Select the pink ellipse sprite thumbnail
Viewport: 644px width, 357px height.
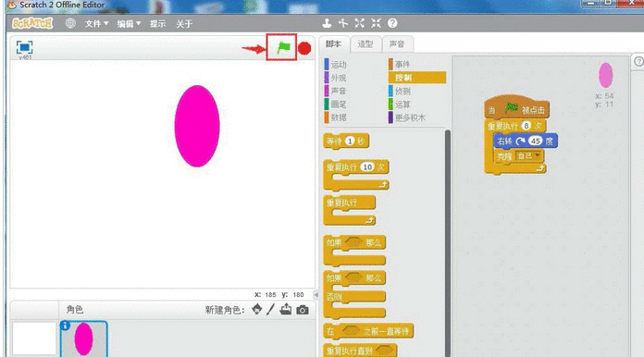(84, 339)
